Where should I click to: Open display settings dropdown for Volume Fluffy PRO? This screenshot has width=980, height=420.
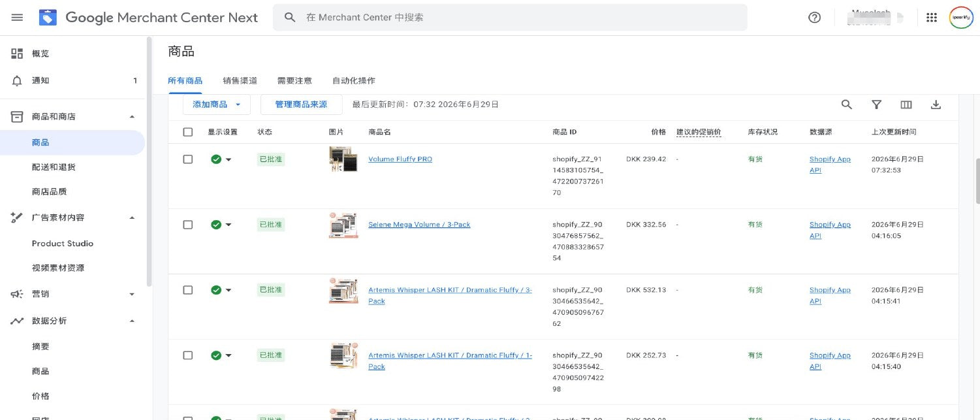tap(229, 159)
